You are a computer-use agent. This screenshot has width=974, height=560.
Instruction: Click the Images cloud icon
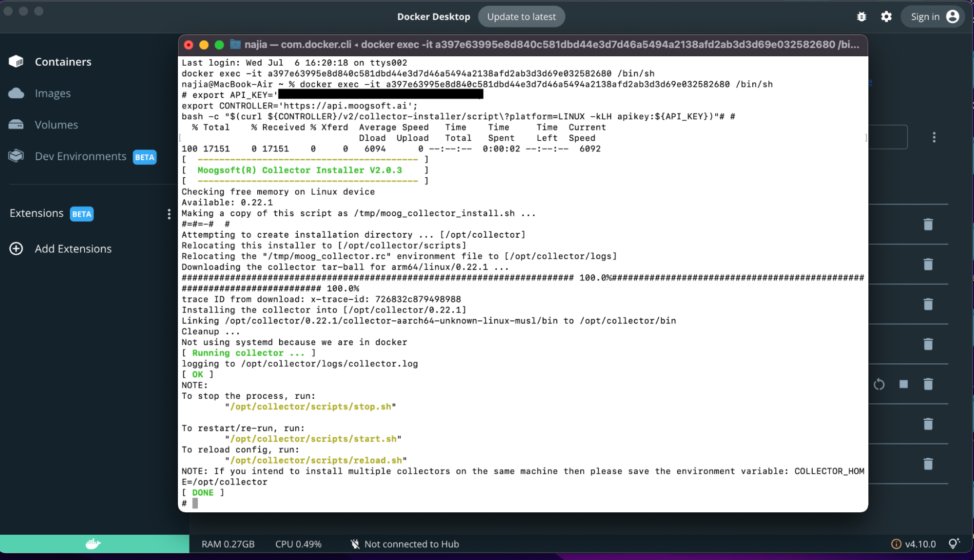click(x=16, y=93)
